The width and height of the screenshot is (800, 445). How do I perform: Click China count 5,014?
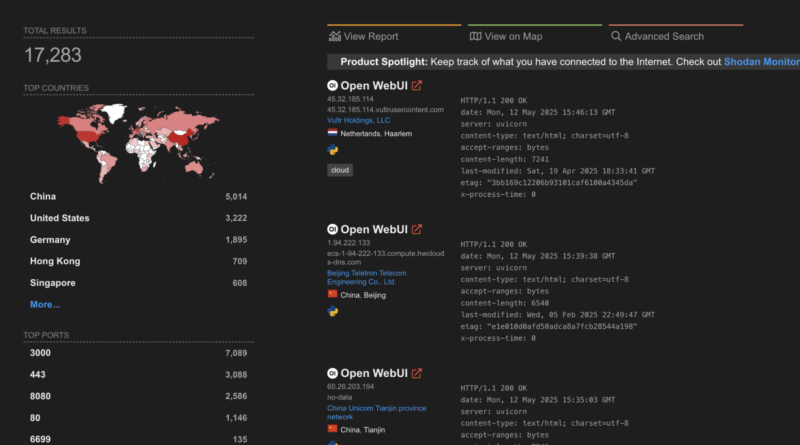(x=236, y=196)
